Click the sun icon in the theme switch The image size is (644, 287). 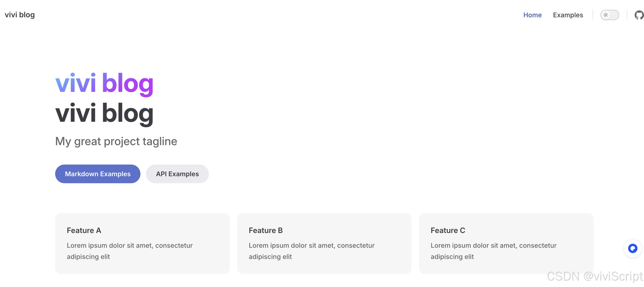pyautogui.click(x=605, y=15)
